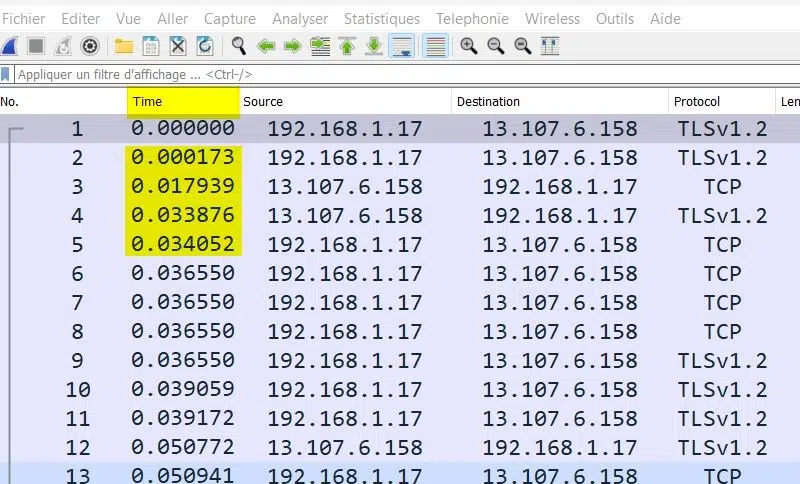The height and width of the screenshot is (484, 800).
Task: Select packet 13 at time 0.050941
Action: (x=400, y=474)
